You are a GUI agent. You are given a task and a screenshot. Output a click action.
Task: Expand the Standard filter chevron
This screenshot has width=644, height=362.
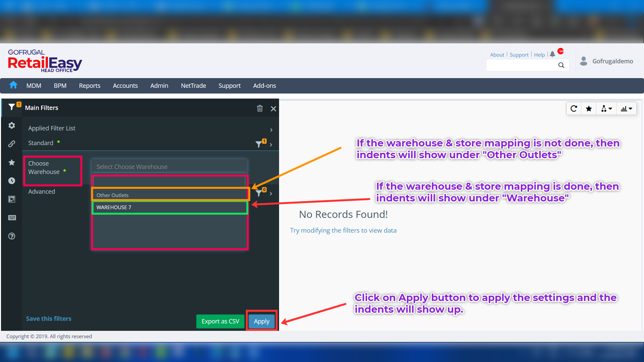(271, 144)
